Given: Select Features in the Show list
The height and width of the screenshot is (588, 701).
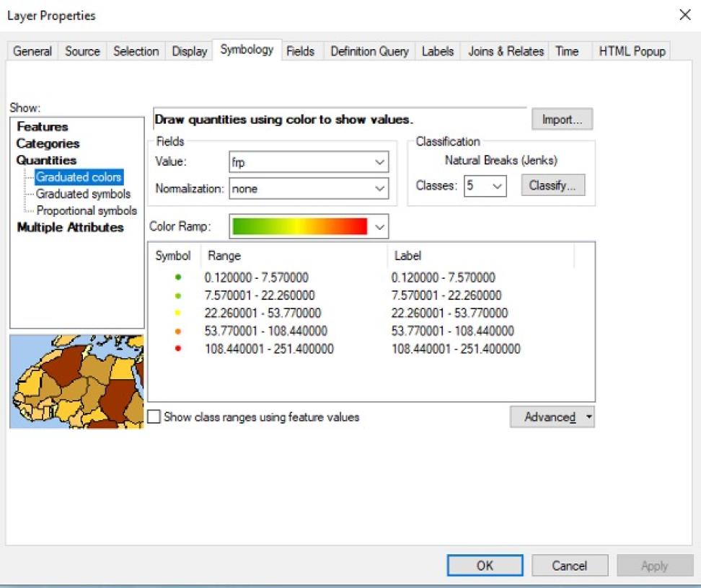Looking at the screenshot, I should tap(43, 126).
